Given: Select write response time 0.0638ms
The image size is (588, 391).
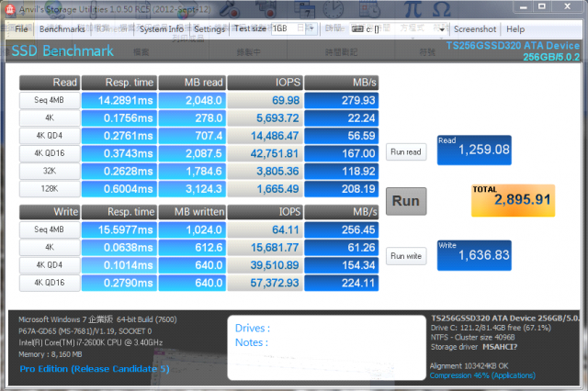Looking at the screenshot, I should (x=119, y=248).
